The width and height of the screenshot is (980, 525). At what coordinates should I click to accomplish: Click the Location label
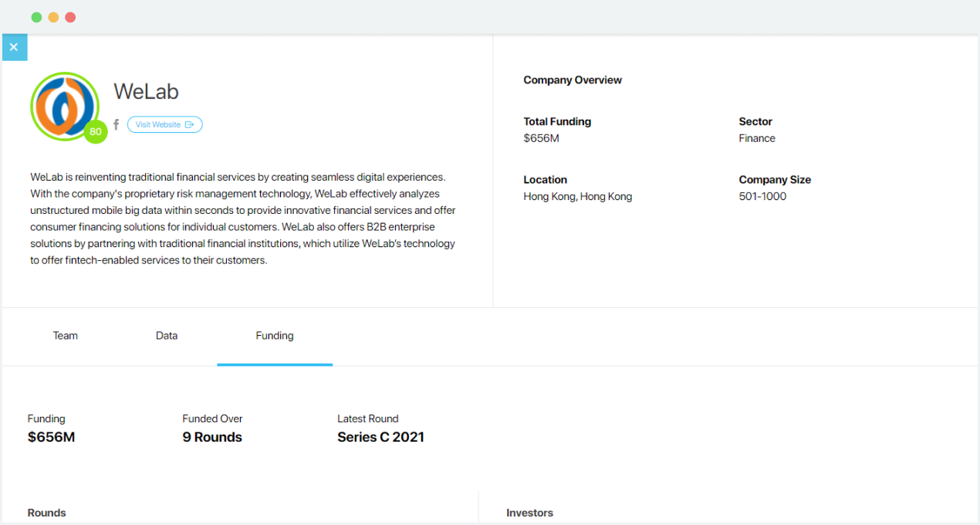coord(545,179)
